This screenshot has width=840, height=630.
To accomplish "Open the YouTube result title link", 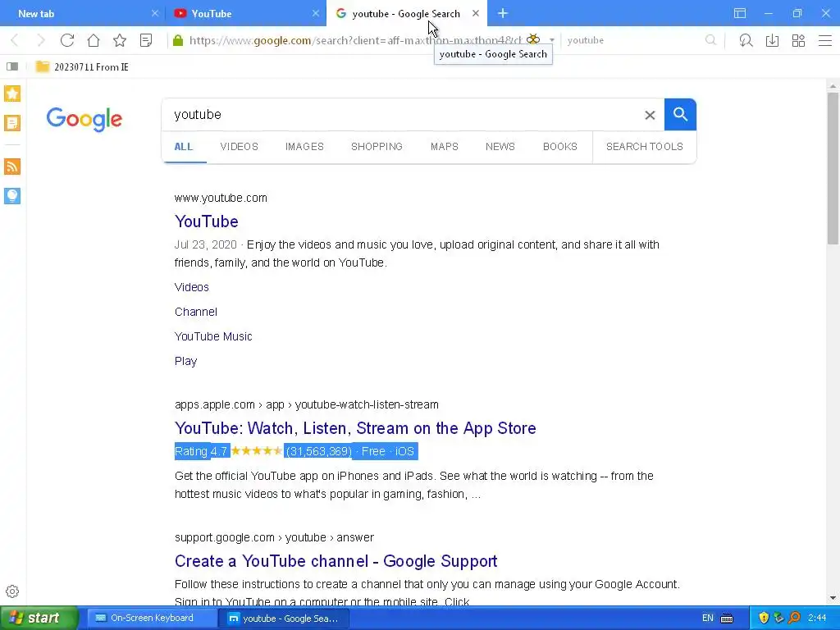I will tap(206, 221).
